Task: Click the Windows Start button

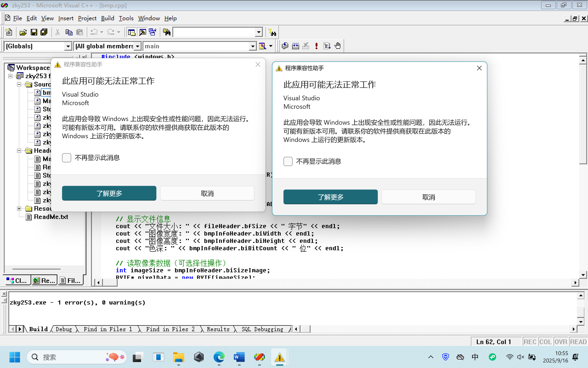Action: coord(14,357)
